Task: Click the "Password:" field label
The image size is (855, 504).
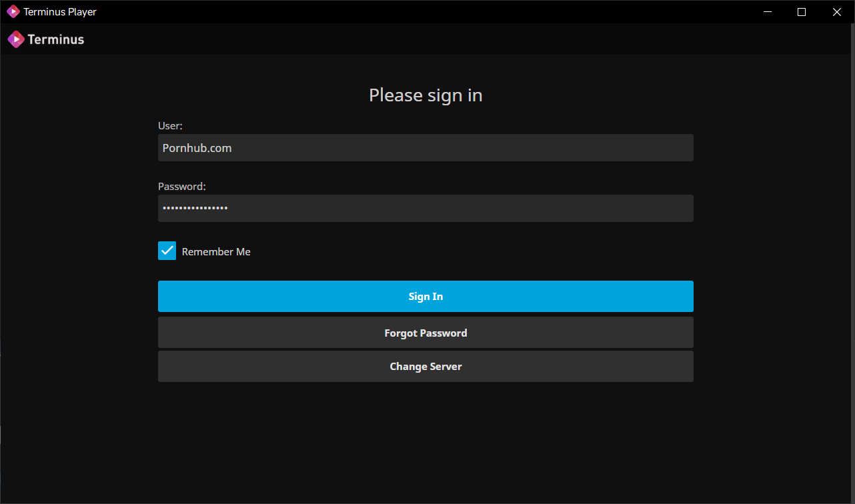Action: coord(181,187)
